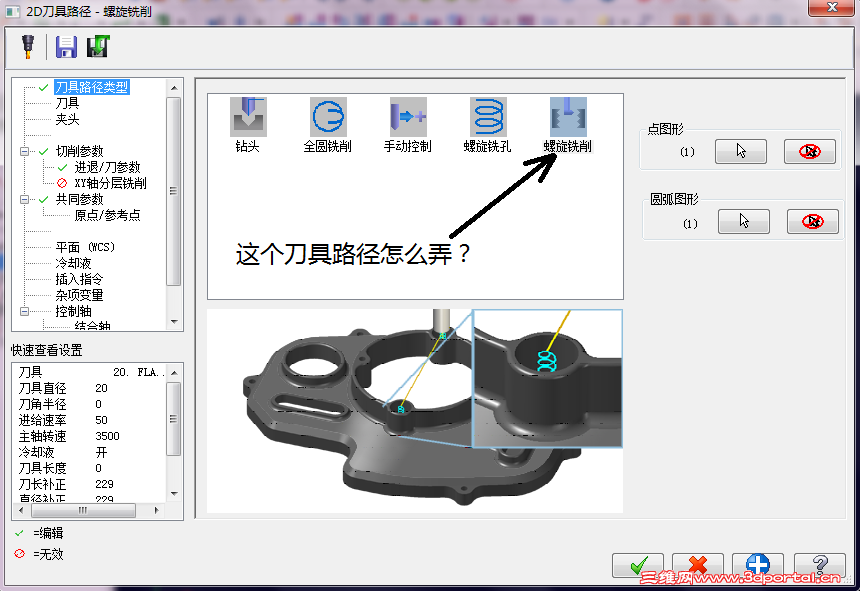Screen dimensions: 860x591
Task: Click the quick view horizontal scrollbar thumb
Action: click(83, 510)
